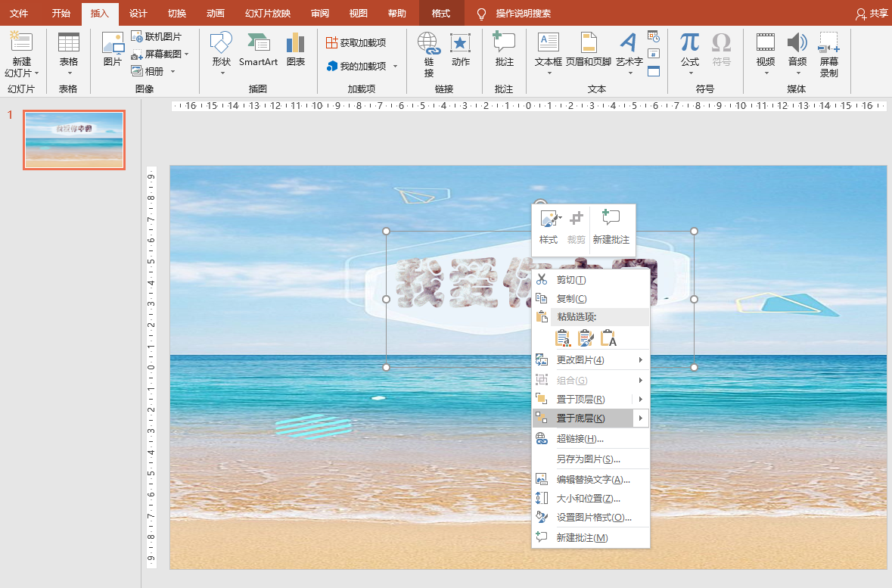
Task: Select slide 1 thumbnail in the panel
Action: (73, 140)
